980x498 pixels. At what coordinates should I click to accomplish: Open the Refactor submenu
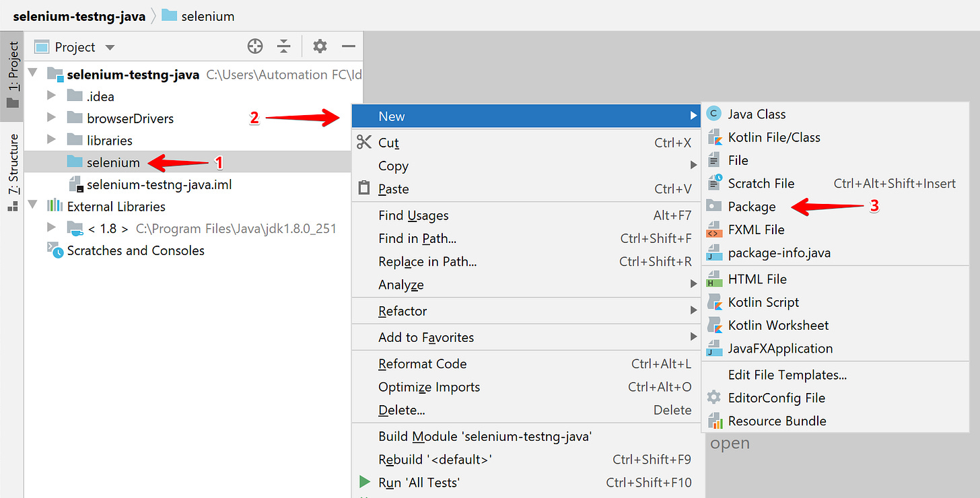527,311
